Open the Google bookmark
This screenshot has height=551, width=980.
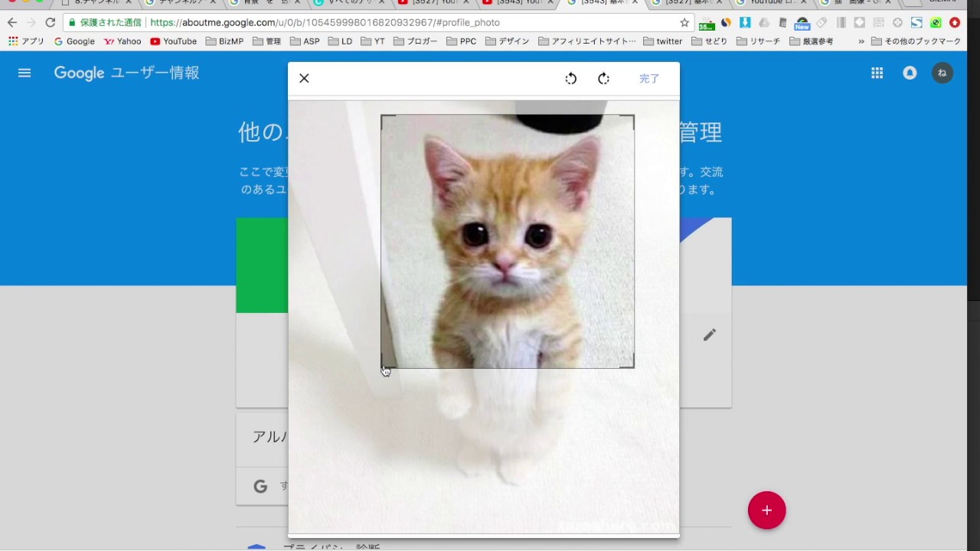tap(74, 41)
